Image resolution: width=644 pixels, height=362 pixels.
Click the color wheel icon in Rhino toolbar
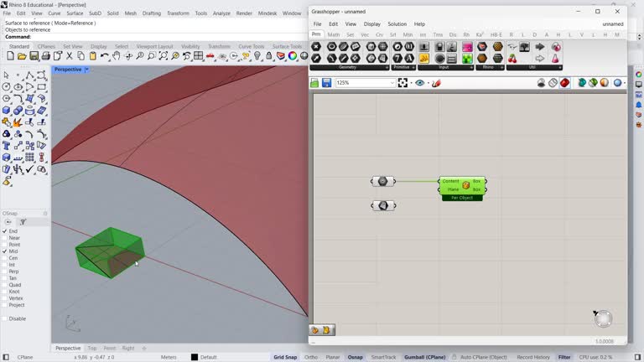coord(293,56)
